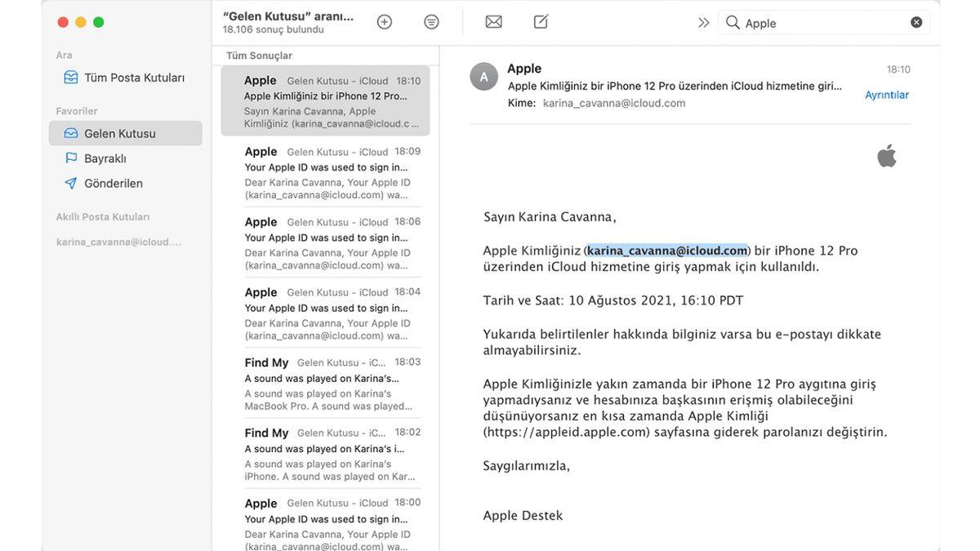Click the Tüm Posta Kutuları mailbox icon

pyautogui.click(x=70, y=77)
